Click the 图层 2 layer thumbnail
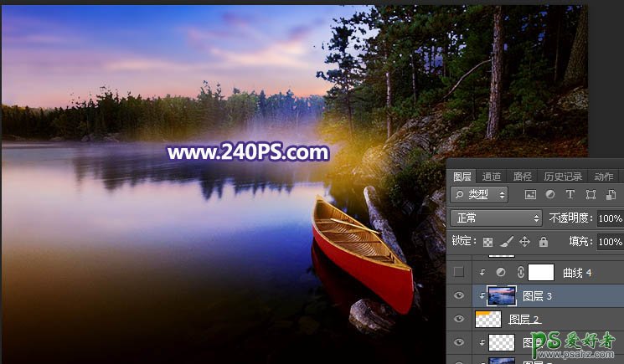Image resolution: width=624 pixels, height=364 pixels. (487, 319)
